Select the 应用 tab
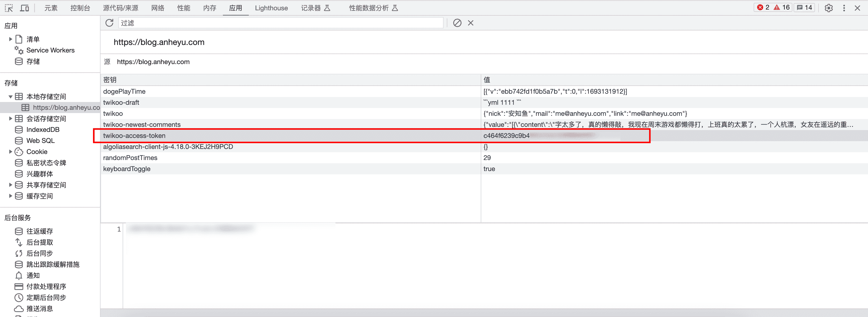 pyautogui.click(x=235, y=8)
